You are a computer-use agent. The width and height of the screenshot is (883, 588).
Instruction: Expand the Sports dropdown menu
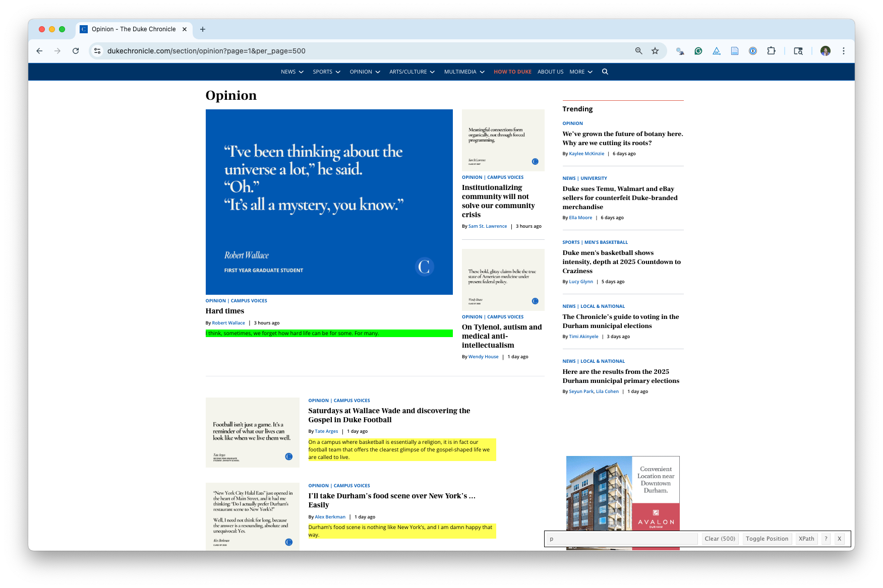tap(326, 72)
